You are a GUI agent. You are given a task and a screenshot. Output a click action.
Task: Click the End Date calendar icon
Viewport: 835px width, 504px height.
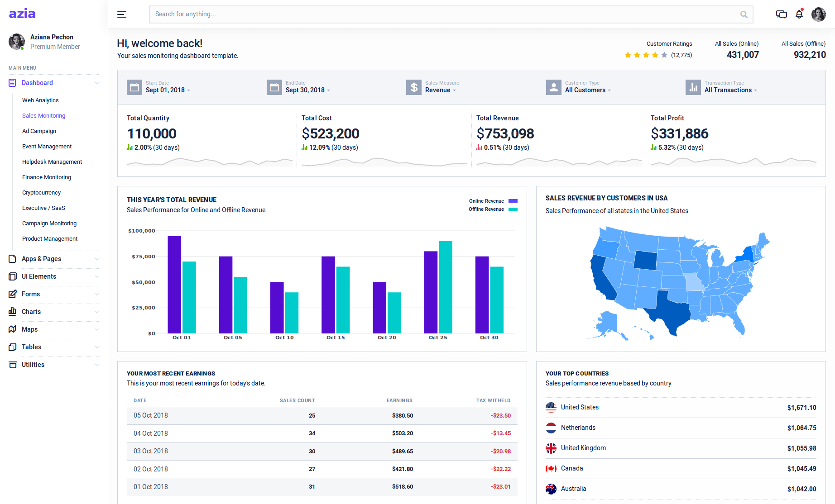(274, 87)
